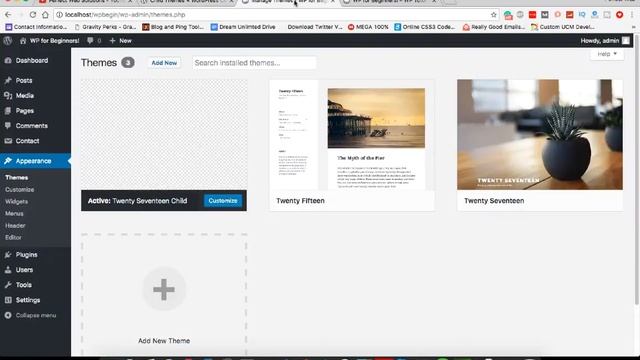Click the Twenty Seventeen theme name
The width and height of the screenshot is (640, 360).
pos(494,201)
